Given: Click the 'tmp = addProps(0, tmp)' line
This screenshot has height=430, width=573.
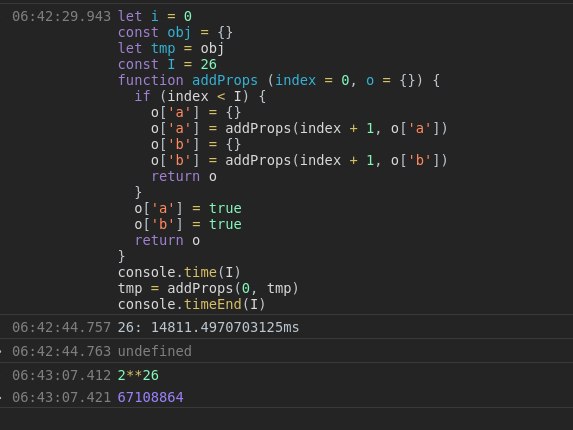Looking at the screenshot, I should click(208, 289).
